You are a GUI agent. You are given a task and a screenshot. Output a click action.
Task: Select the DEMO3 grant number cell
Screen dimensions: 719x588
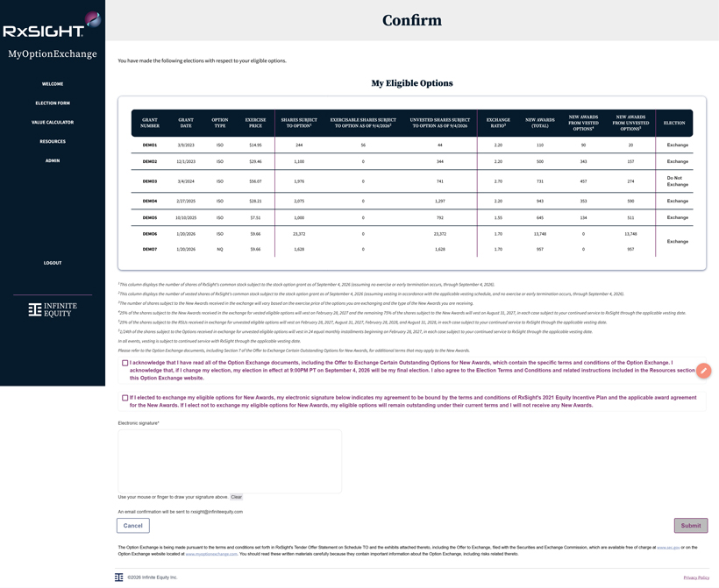coord(149,181)
